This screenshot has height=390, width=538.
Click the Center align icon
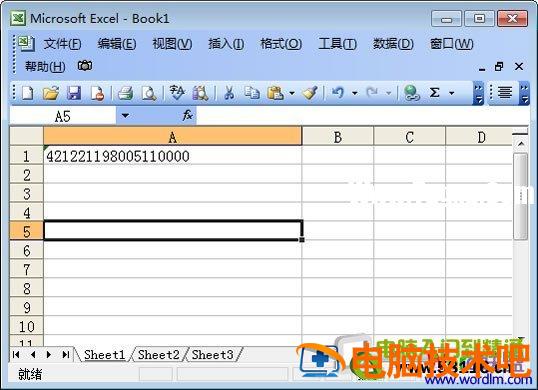(505, 93)
